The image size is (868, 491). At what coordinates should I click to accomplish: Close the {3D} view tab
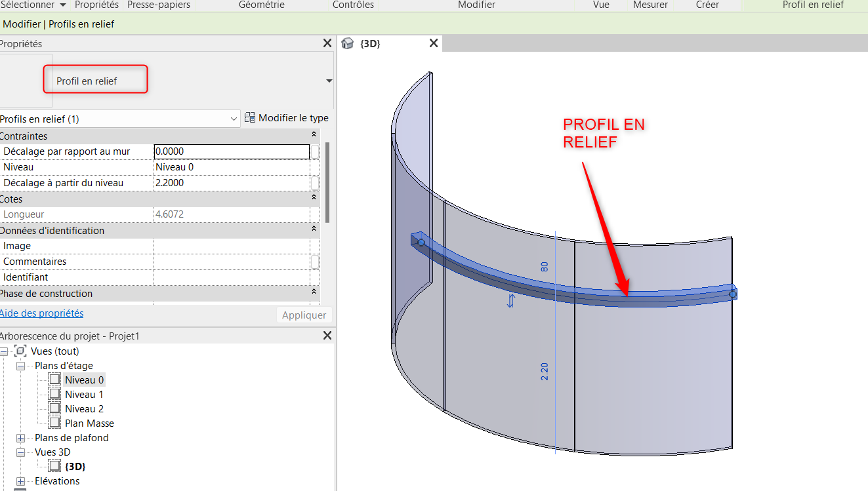coord(433,43)
